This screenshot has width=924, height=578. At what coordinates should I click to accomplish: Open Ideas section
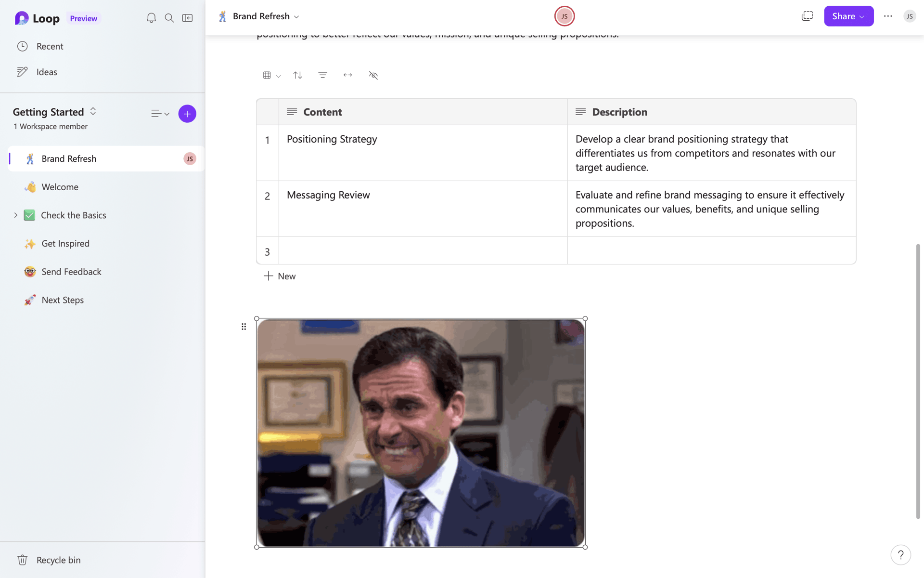pyautogui.click(x=47, y=72)
